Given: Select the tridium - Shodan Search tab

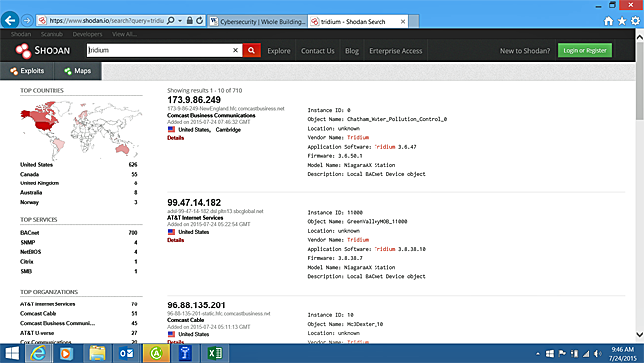Looking at the screenshot, I should (354, 22).
